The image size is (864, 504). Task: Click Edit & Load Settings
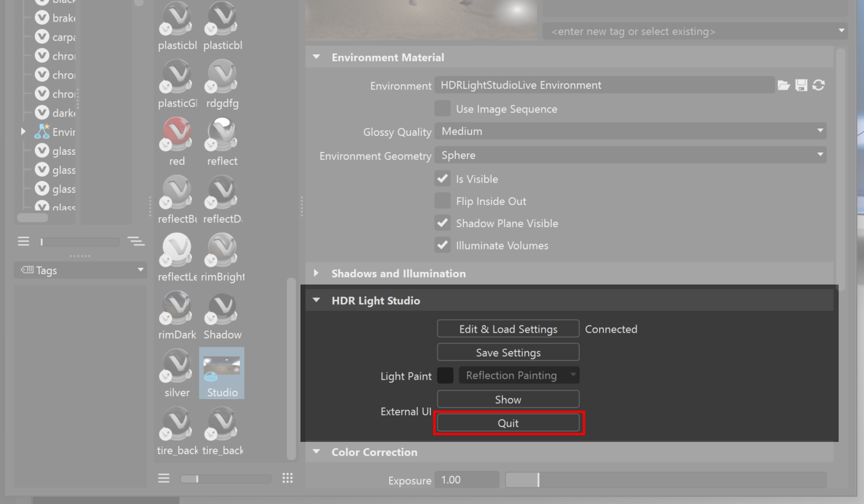coord(508,329)
